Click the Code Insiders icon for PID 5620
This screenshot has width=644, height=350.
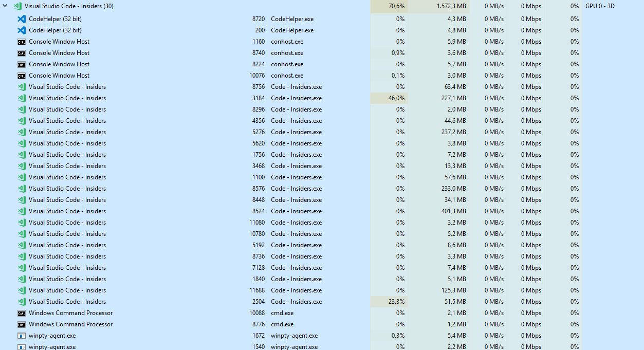pyautogui.click(x=22, y=143)
